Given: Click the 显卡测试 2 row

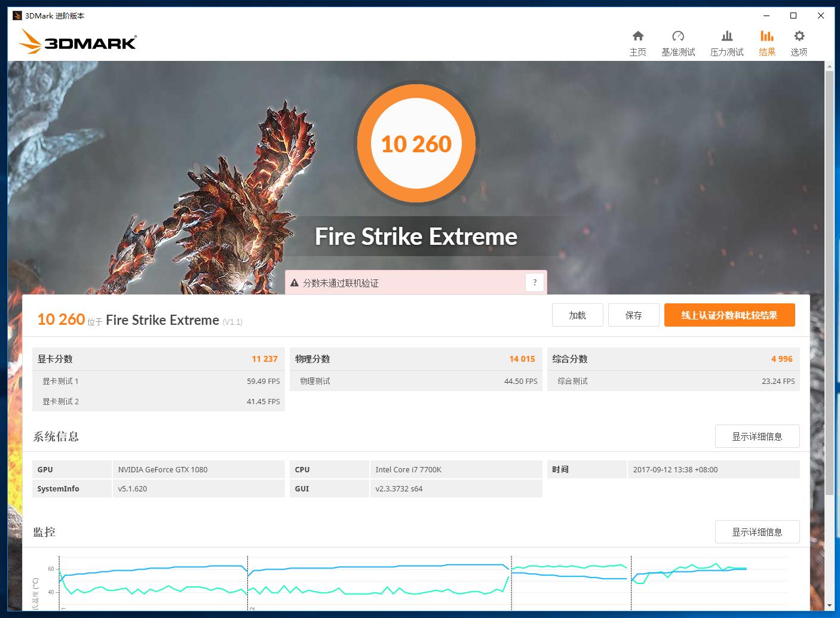Looking at the screenshot, I should (x=158, y=401).
